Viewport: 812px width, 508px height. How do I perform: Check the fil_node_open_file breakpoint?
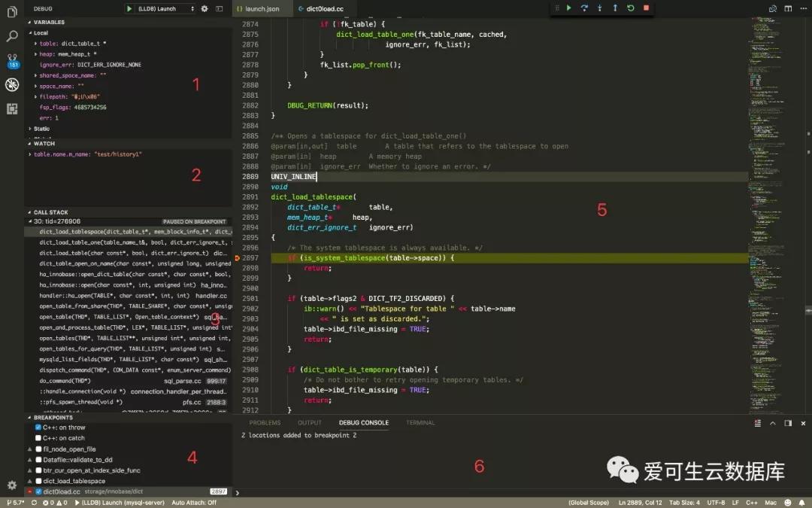(x=38, y=448)
